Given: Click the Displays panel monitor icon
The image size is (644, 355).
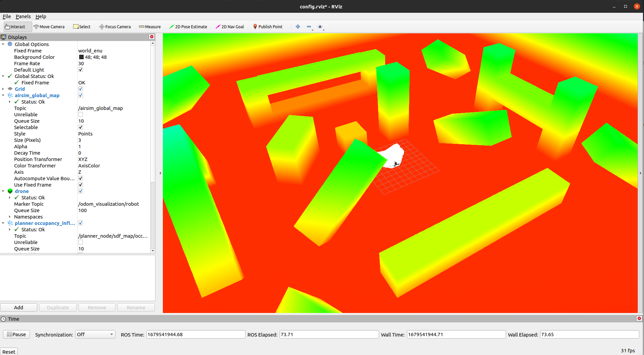Looking at the screenshot, I should pyautogui.click(x=4, y=37).
